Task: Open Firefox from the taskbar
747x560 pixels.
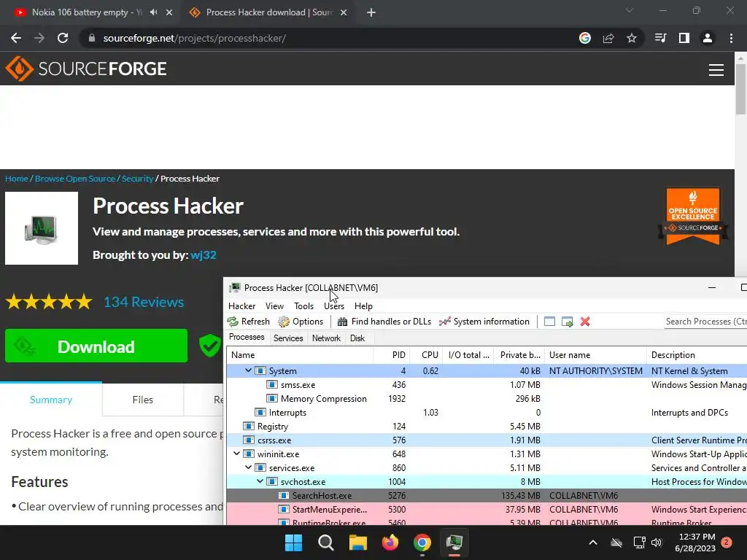Action: [x=390, y=542]
